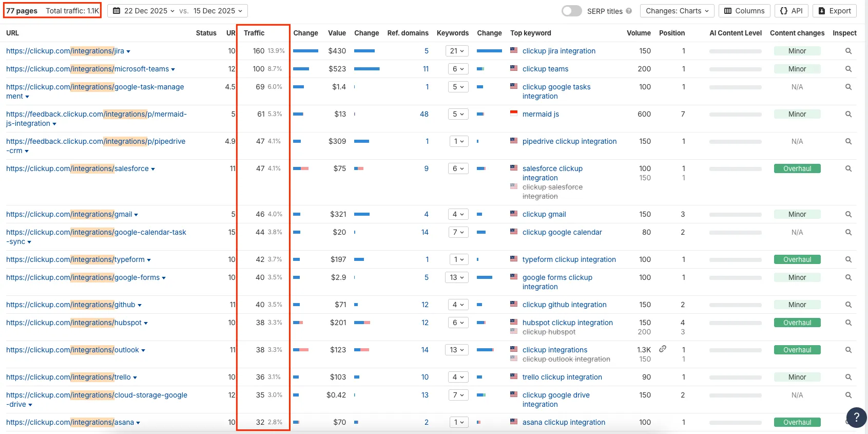Click the link icon beside 1.3K volume
Image resolution: width=868 pixels, height=434 pixels.
tap(663, 349)
